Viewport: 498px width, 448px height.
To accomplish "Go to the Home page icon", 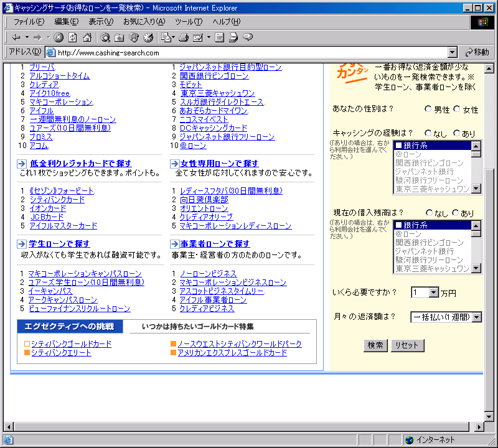I will click(87, 37).
